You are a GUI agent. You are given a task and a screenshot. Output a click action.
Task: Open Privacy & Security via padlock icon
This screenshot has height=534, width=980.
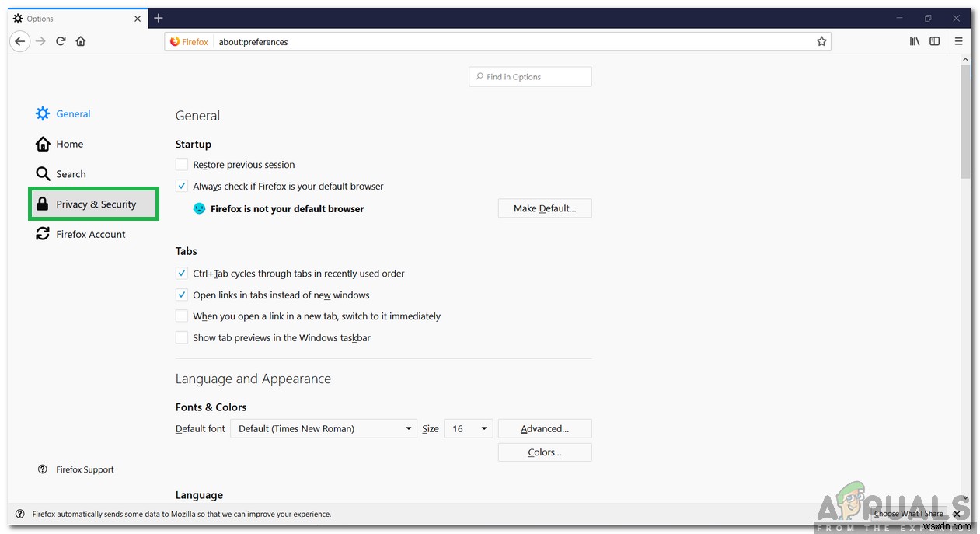(x=43, y=204)
